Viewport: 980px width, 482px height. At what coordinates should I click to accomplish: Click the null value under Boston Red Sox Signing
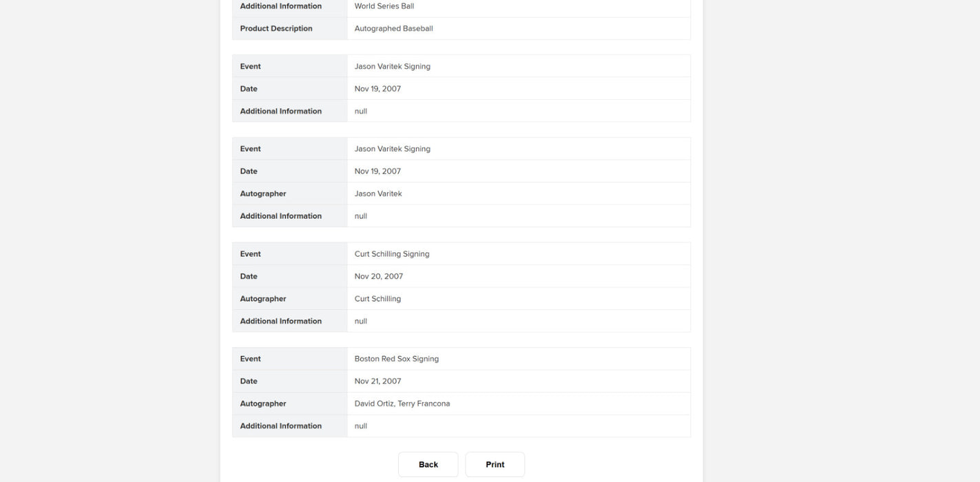pyautogui.click(x=361, y=426)
